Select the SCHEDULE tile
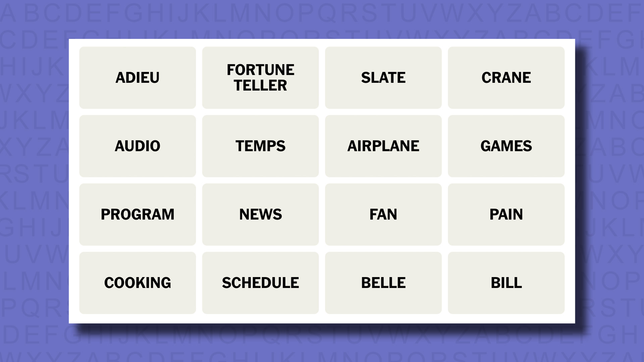644x362 pixels. click(x=260, y=283)
